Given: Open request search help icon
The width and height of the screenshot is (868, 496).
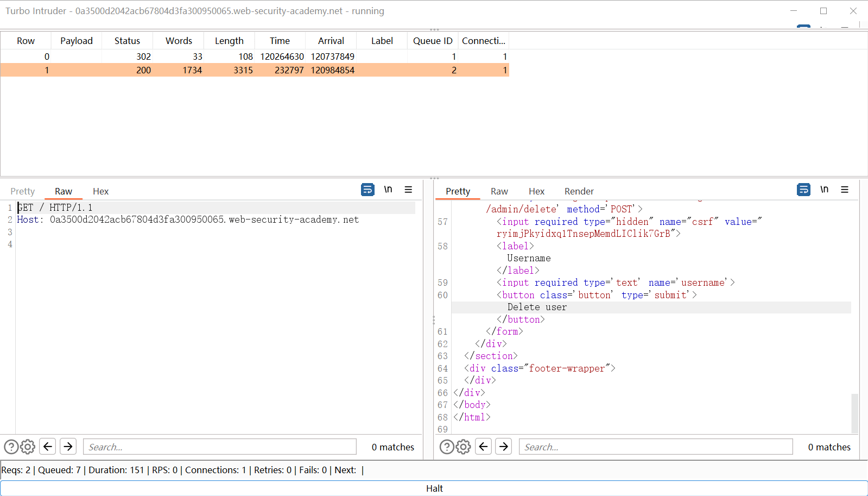Looking at the screenshot, I should [x=11, y=447].
